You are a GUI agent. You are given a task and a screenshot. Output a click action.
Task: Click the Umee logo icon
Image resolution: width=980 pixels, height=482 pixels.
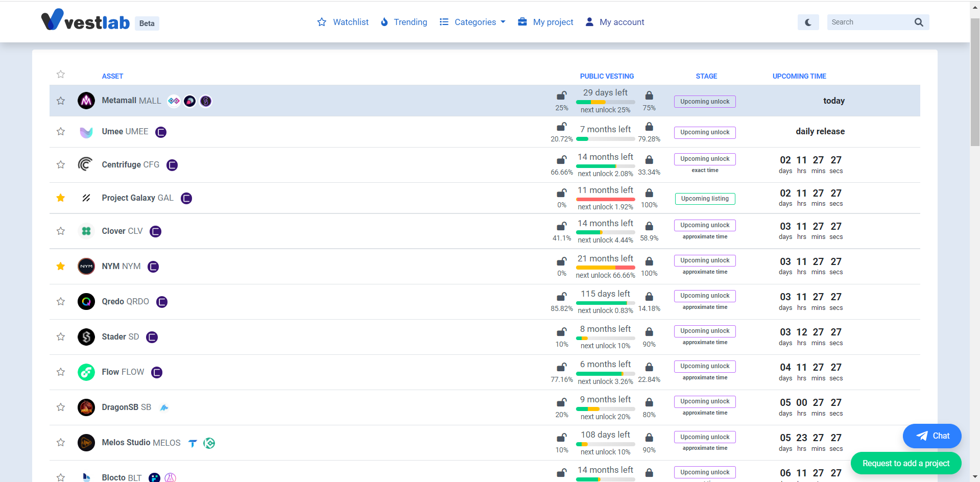86,132
